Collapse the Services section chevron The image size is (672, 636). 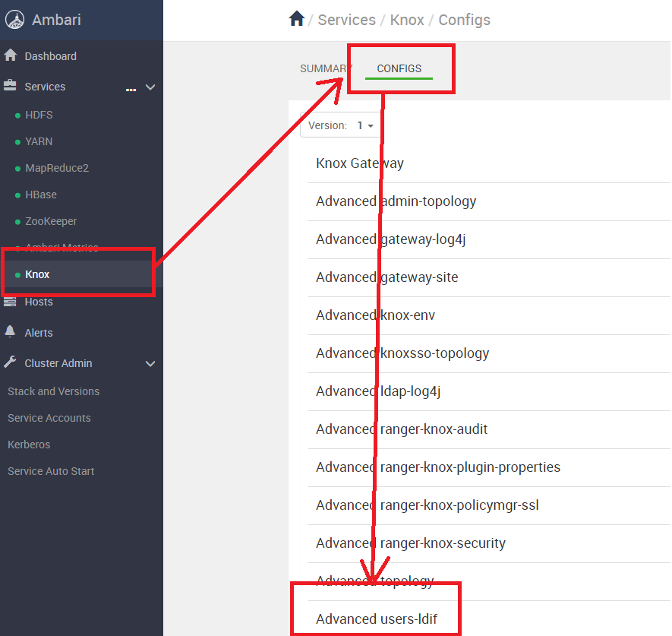point(150,87)
